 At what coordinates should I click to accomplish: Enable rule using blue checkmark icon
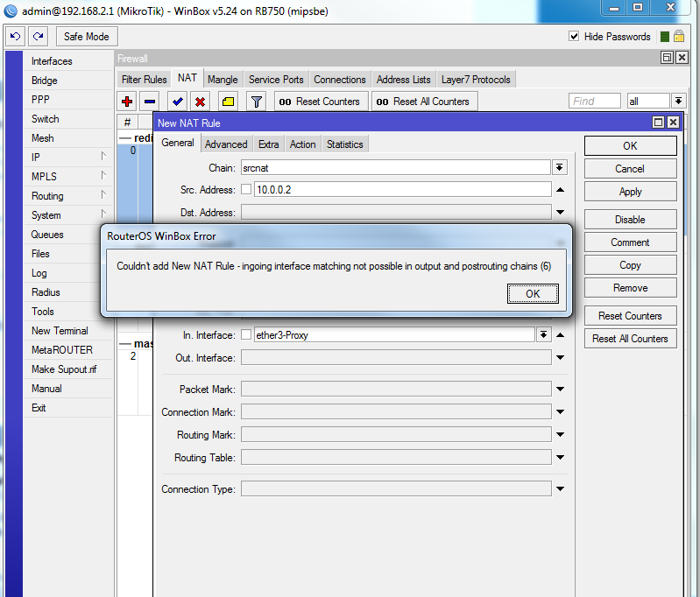178,102
